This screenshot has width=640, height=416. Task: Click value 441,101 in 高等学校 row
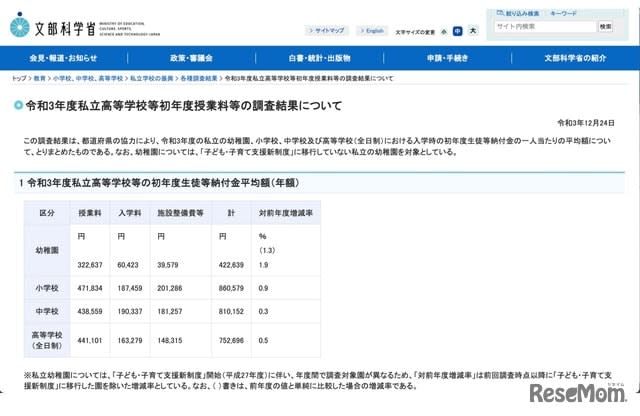[x=90, y=340]
